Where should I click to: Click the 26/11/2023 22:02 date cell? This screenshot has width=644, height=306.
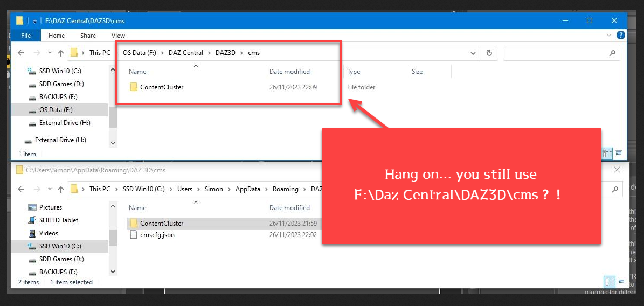[x=293, y=235]
